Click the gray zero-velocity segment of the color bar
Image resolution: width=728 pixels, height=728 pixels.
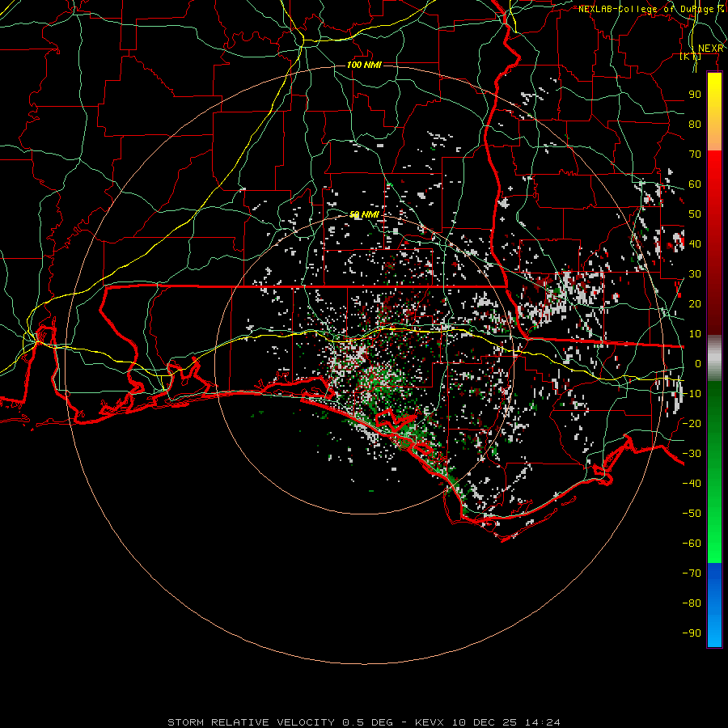(x=714, y=358)
